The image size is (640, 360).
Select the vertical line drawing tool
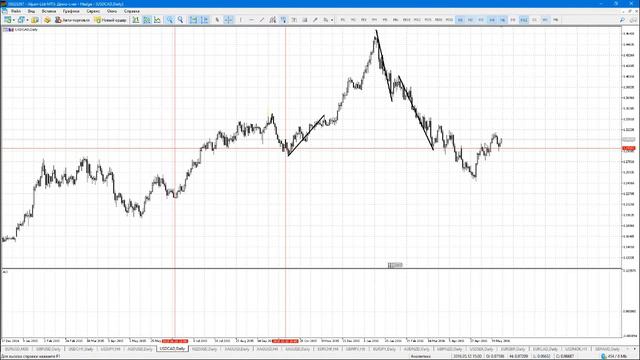[x=241, y=20]
